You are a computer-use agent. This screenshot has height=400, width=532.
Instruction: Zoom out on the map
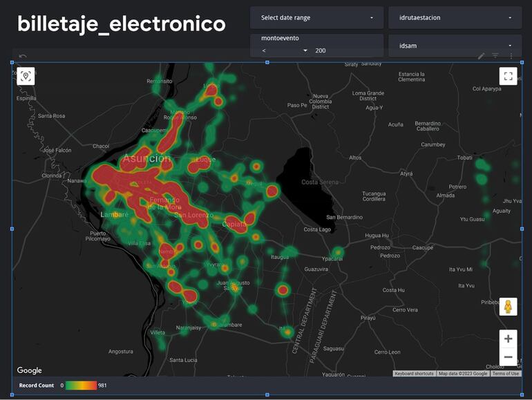pos(508,357)
